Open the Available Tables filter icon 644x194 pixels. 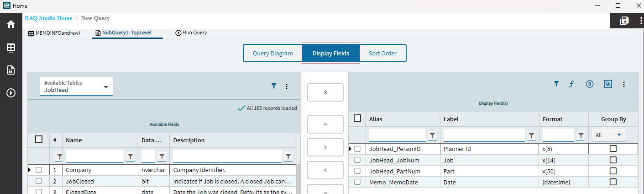[x=274, y=86]
